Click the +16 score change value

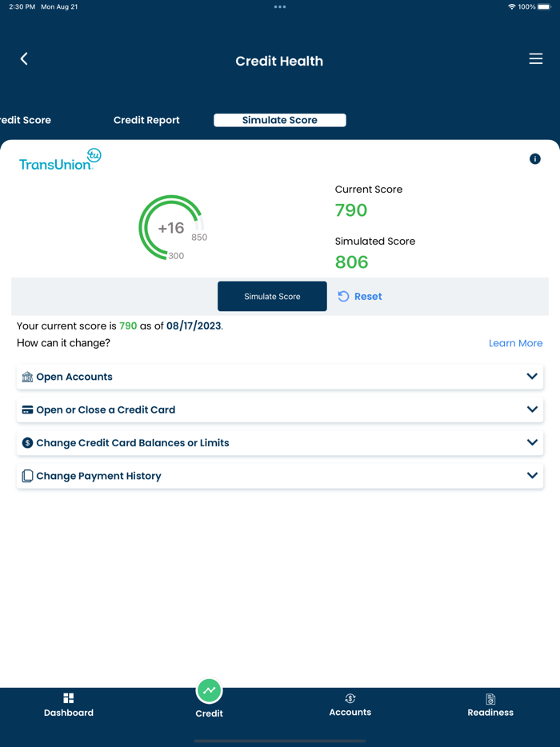pos(171,228)
